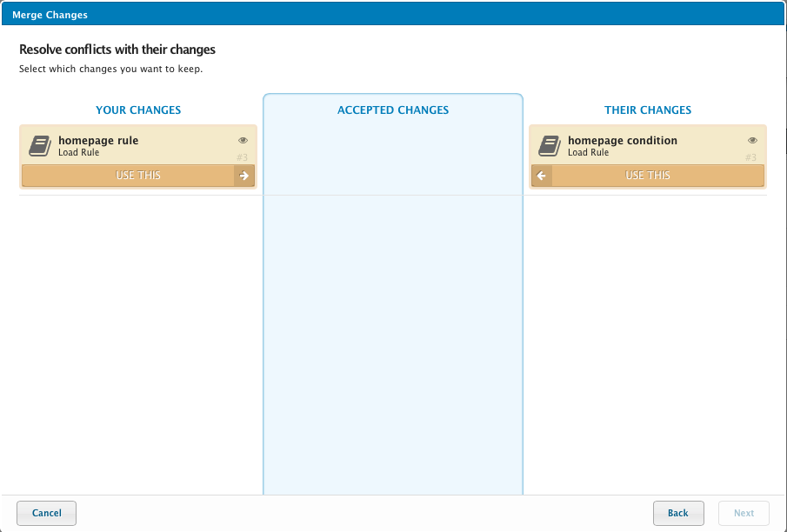Preview homepage rule using its eye icon
This screenshot has width=787, height=532.
tap(243, 140)
